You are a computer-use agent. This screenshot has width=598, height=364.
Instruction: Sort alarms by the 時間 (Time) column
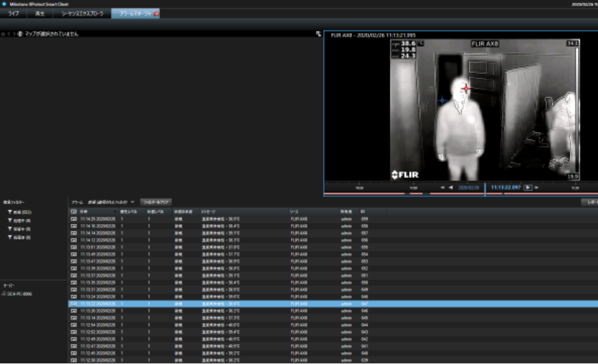tap(97, 211)
